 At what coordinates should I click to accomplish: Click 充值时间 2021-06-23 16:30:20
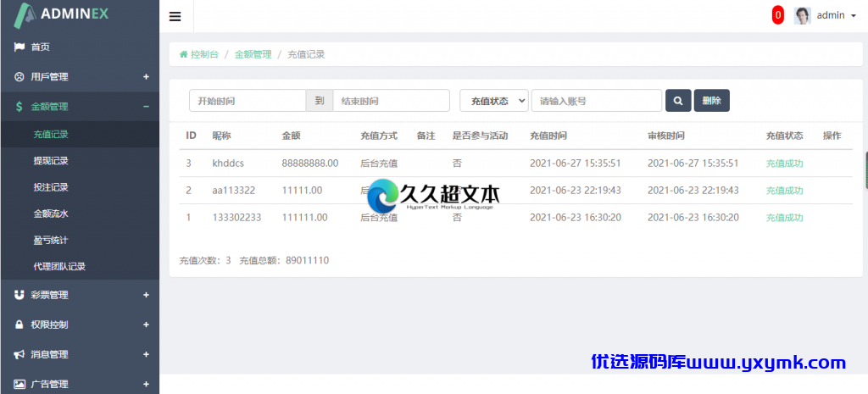(x=576, y=218)
